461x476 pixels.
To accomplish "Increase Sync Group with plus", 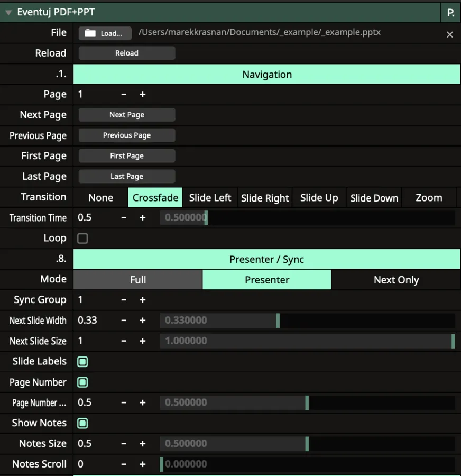I will pos(143,300).
